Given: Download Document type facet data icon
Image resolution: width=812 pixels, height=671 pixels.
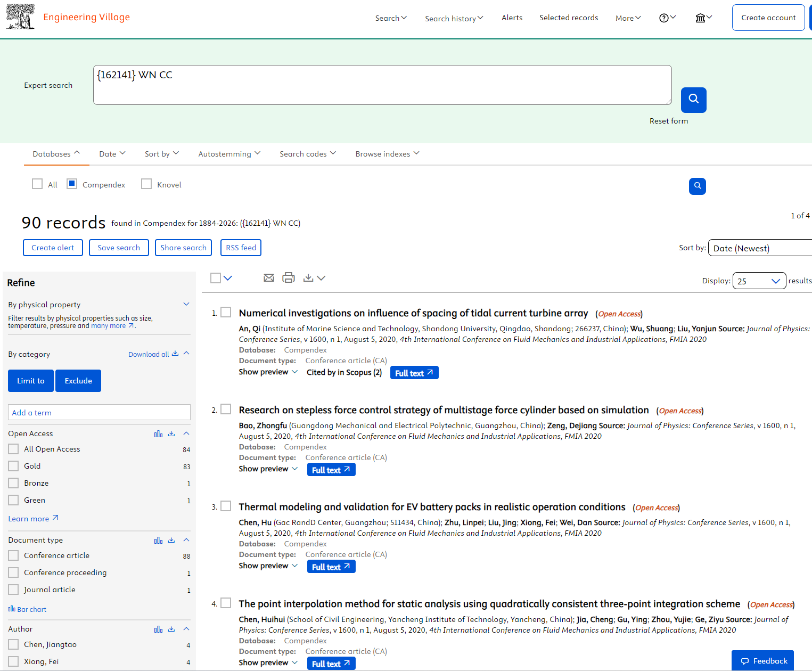Looking at the screenshot, I should [x=171, y=540].
